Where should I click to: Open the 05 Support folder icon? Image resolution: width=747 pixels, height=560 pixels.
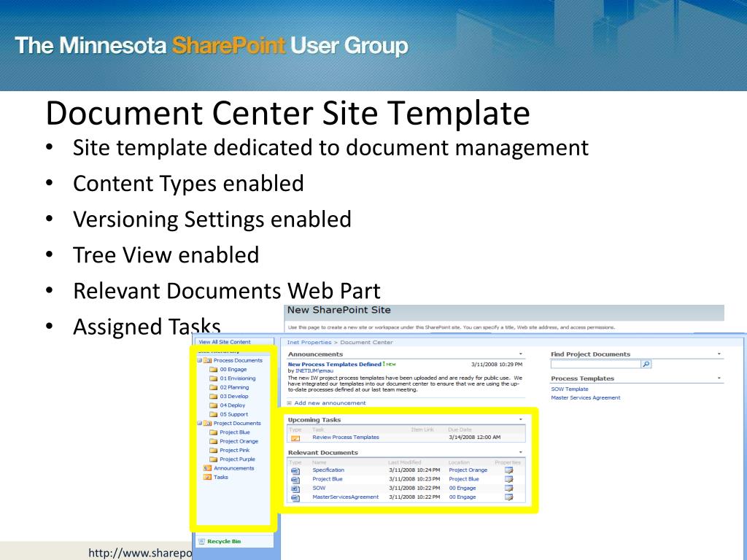pyautogui.click(x=214, y=414)
